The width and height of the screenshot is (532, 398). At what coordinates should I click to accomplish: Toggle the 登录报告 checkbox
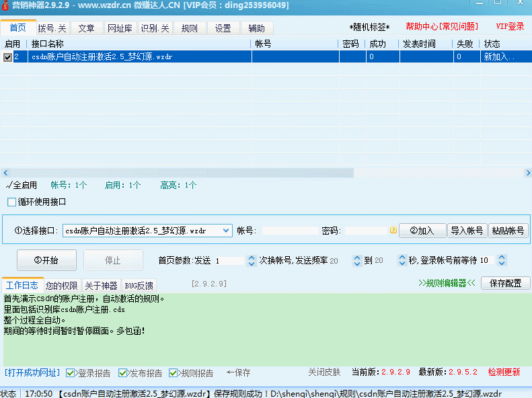coord(70,373)
